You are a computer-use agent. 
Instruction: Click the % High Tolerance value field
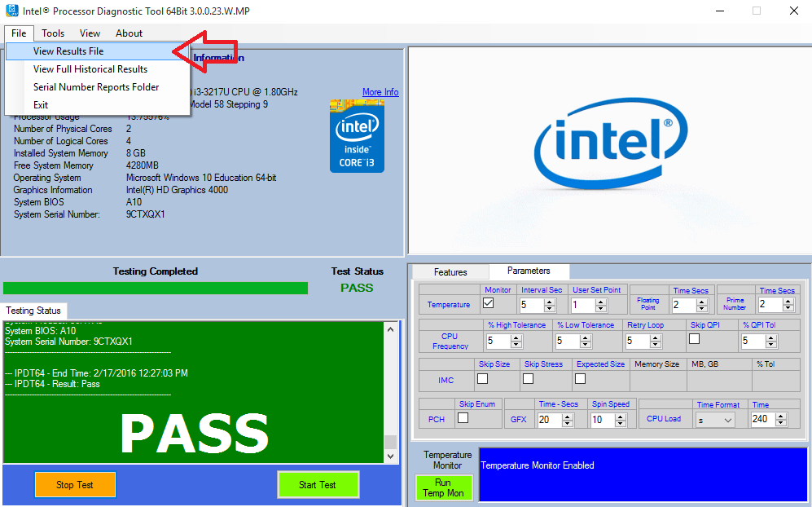pyautogui.click(x=498, y=341)
